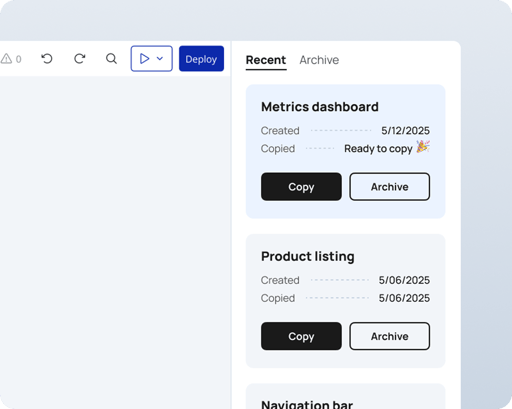Click Product listing's Created date 5/06/2025
Image resolution: width=512 pixels, height=409 pixels.
point(404,280)
